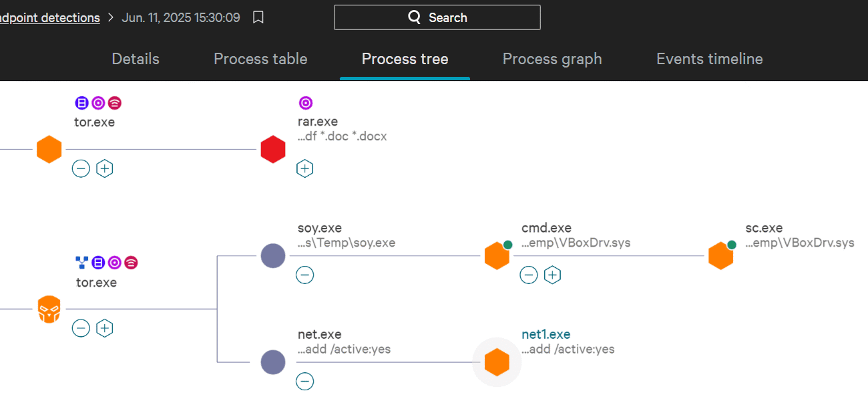Viewport: 868px width, 399px height.
Task: Click the blue network icon above lower tor.exe
Action: [x=81, y=263]
